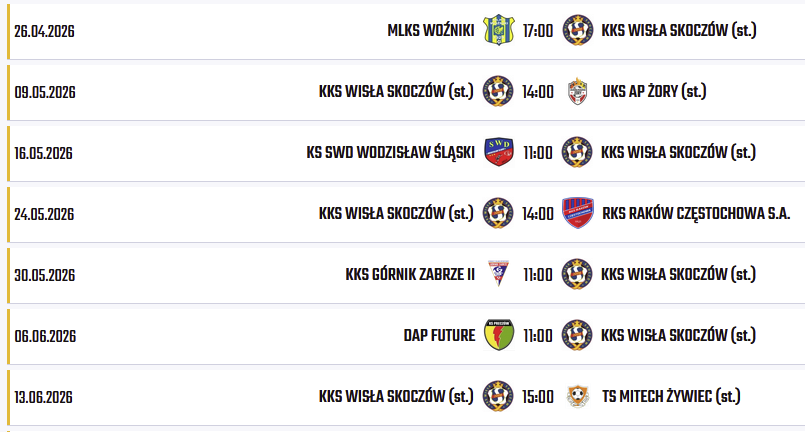The width and height of the screenshot is (805, 432).
Task: Open the DAP Future team name link
Action: [x=439, y=336]
